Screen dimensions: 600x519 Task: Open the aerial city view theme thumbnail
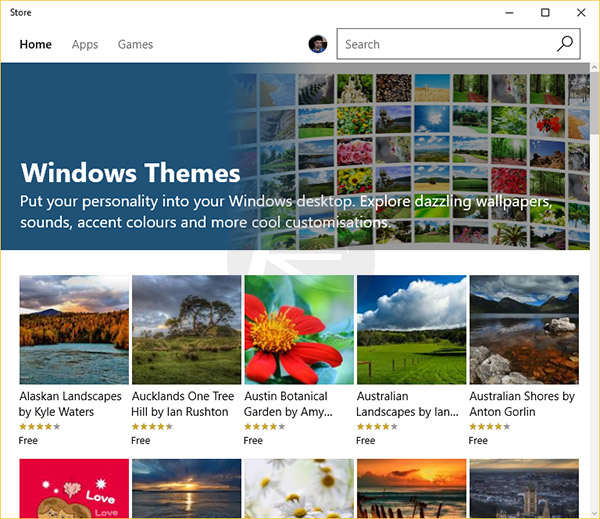(x=524, y=488)
